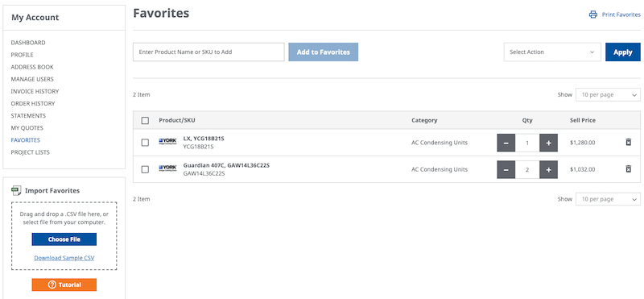644x299 pixels.
Task: Click quantity field showing 2 for Guardian
Action: click(527, 169)
